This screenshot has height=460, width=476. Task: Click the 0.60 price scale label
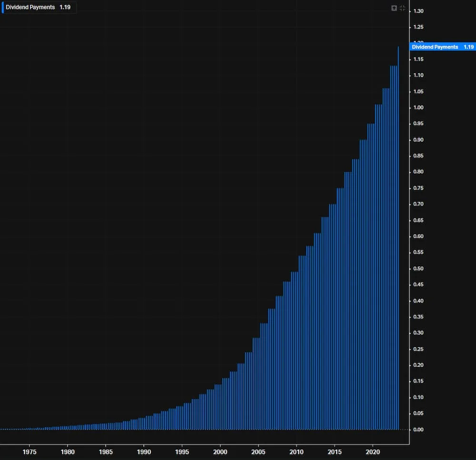[x=418, y=236]
